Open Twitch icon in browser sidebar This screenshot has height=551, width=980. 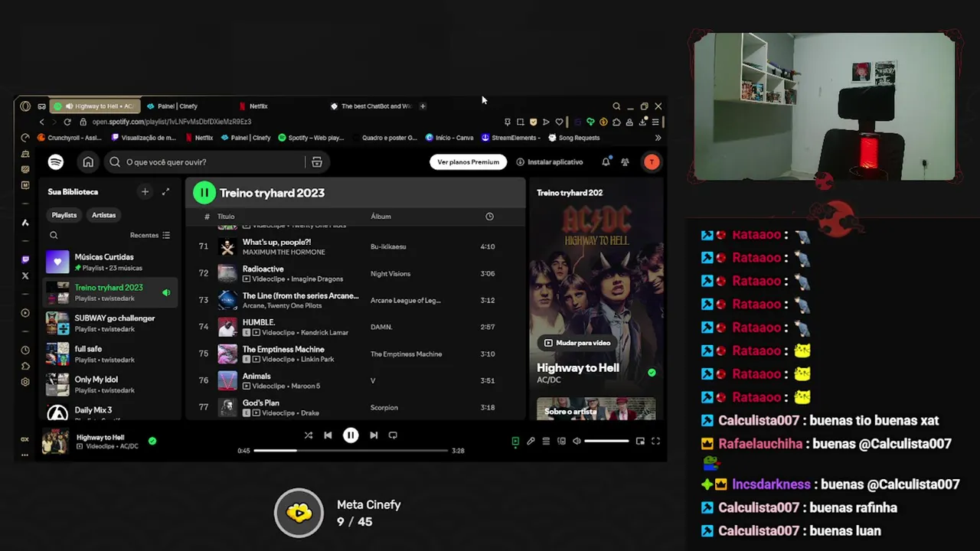[x=25, y=259]
